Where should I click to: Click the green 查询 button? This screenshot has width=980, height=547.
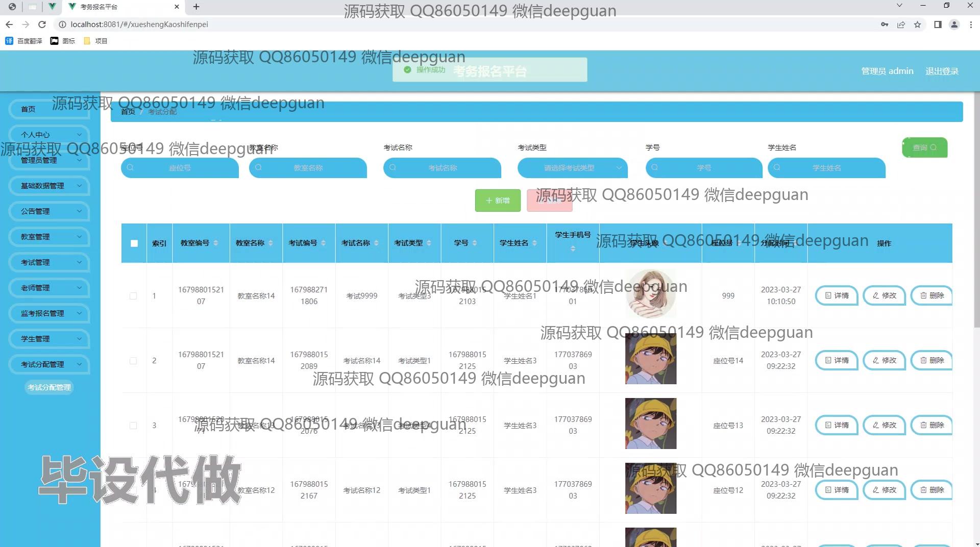924,147
